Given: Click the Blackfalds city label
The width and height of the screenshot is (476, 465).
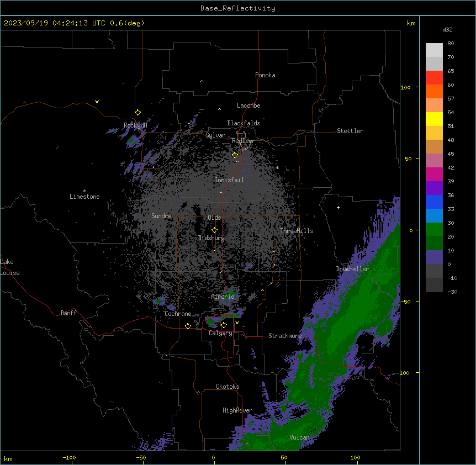Looking at the screenshot, I should (x=244, y=123).
